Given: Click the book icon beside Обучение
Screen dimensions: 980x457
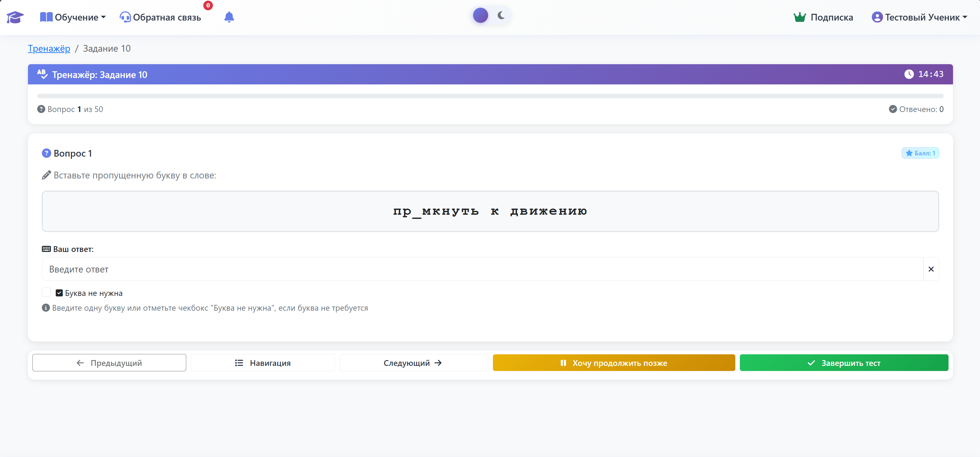Looking at the screenshot, I should click(x=46, y=17).
